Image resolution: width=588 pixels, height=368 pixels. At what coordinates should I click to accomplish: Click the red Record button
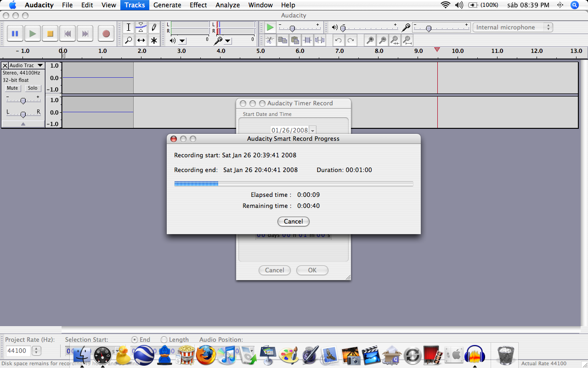coord(106,34)
